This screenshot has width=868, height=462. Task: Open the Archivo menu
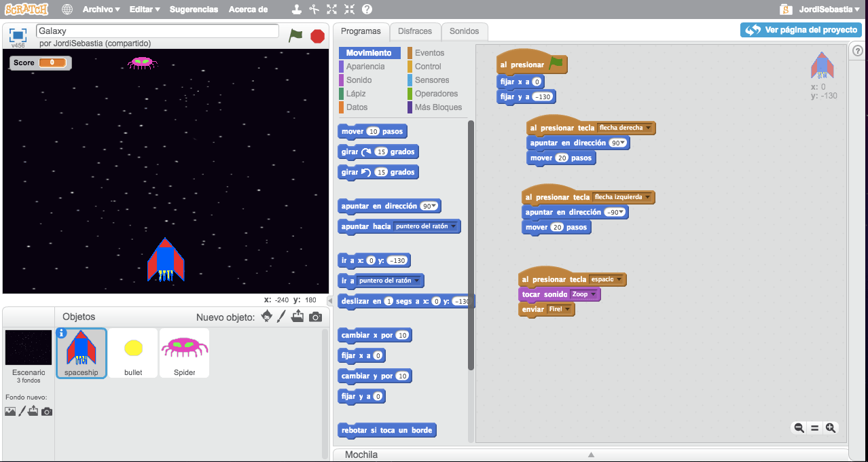coord(100,9)
